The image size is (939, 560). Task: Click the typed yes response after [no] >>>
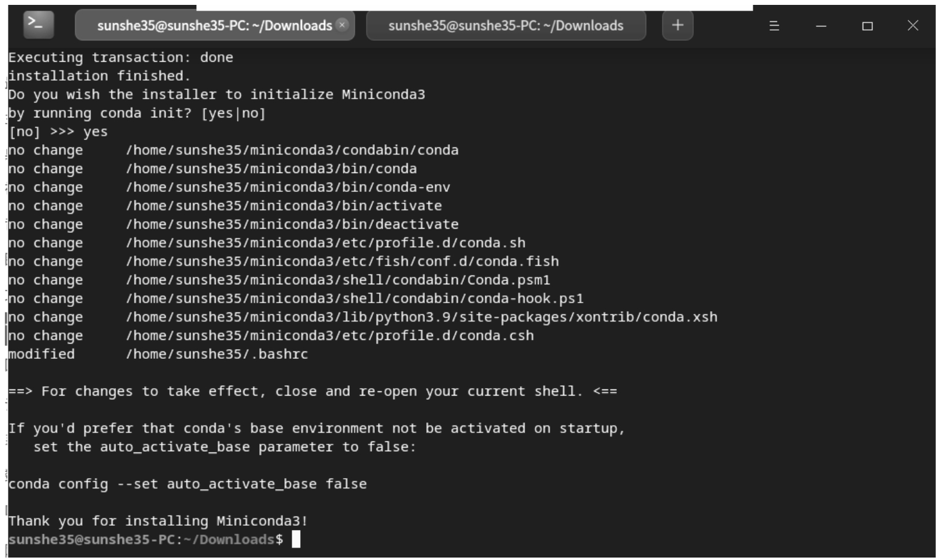tap(95, 132)
